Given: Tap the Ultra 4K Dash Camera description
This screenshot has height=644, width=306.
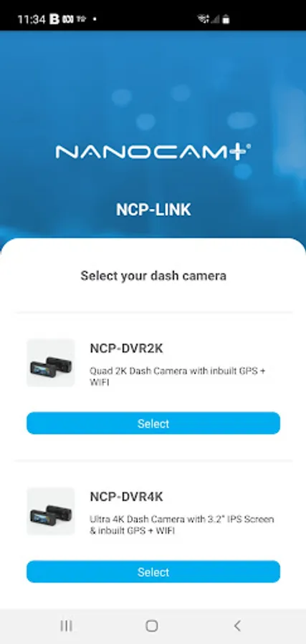Looking at the screenshot, I should (x=182, y=525).
